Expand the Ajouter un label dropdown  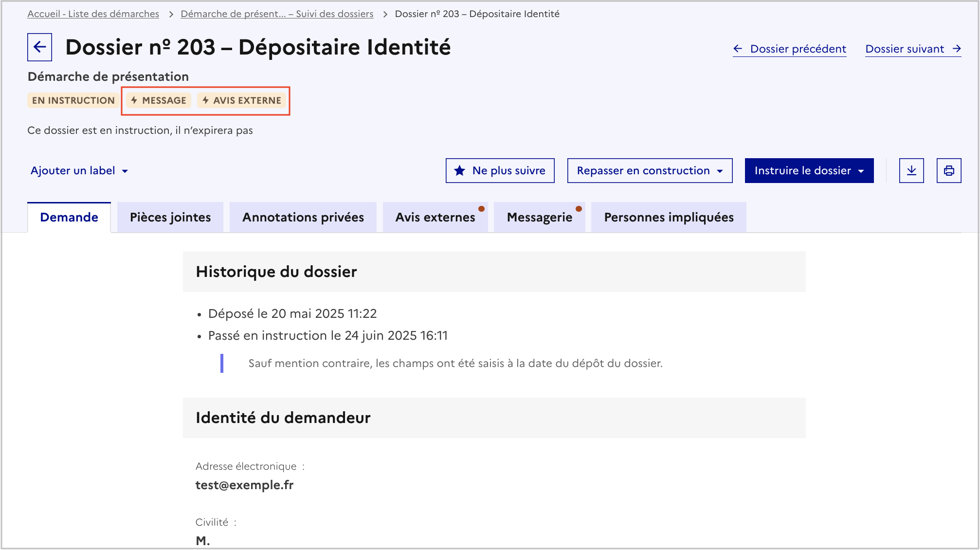click(x=79, y=171)
